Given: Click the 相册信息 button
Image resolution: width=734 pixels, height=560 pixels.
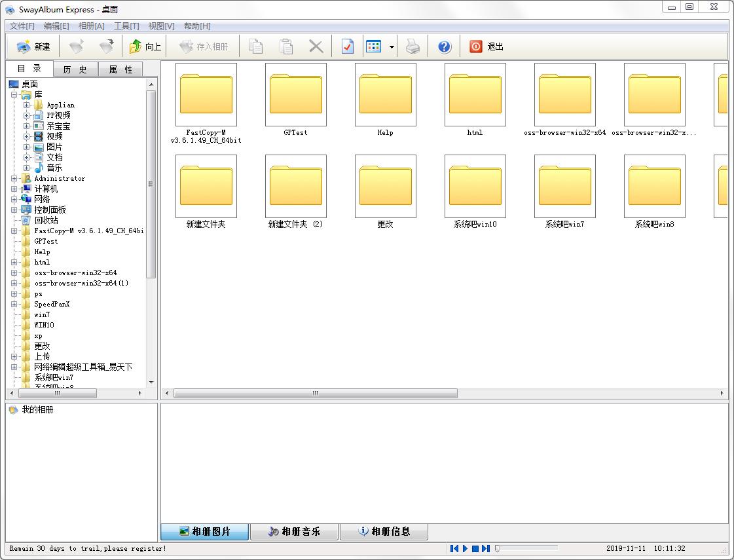Looking at the screenshot, I should tap(384, 531).
